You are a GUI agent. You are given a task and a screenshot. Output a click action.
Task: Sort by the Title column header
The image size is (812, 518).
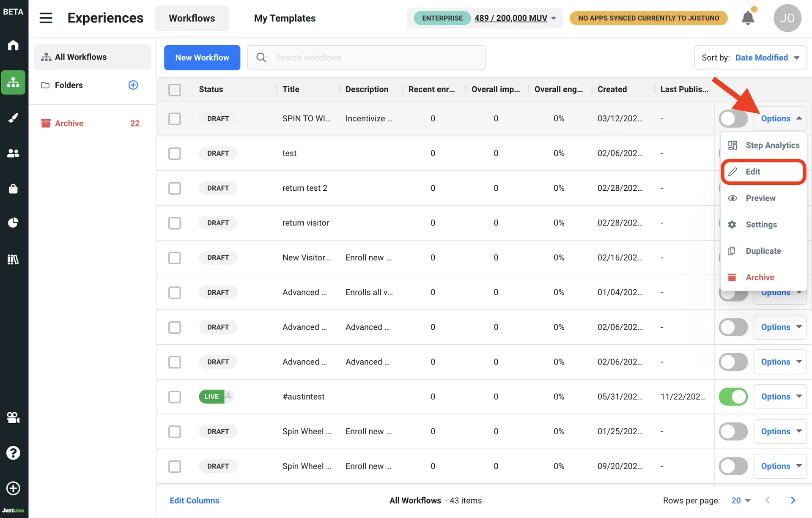point(291,89)
